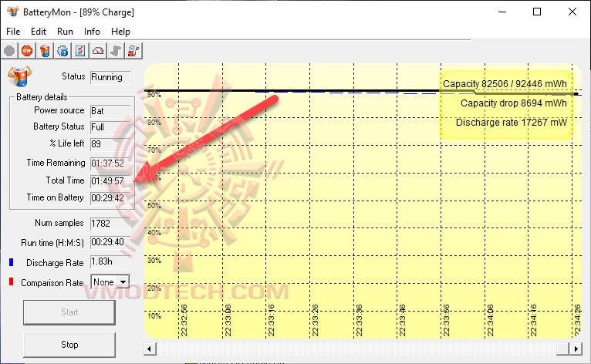Click the Capacity drop 8694 mWh text
This screenshot has width=591, height=364.
pos(513,103)
